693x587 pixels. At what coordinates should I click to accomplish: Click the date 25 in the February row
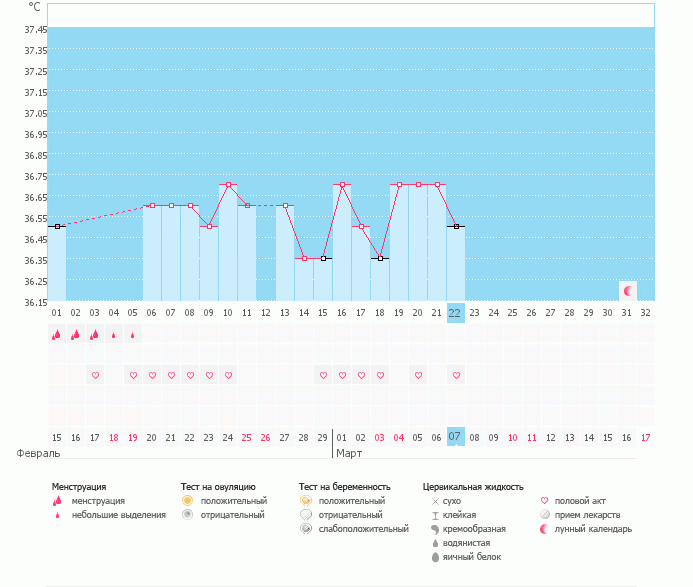point(247,437)
